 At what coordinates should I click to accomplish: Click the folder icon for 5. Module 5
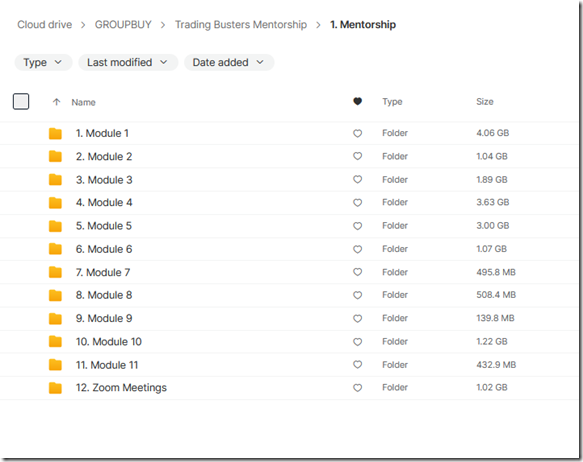[x=55, y=226]
